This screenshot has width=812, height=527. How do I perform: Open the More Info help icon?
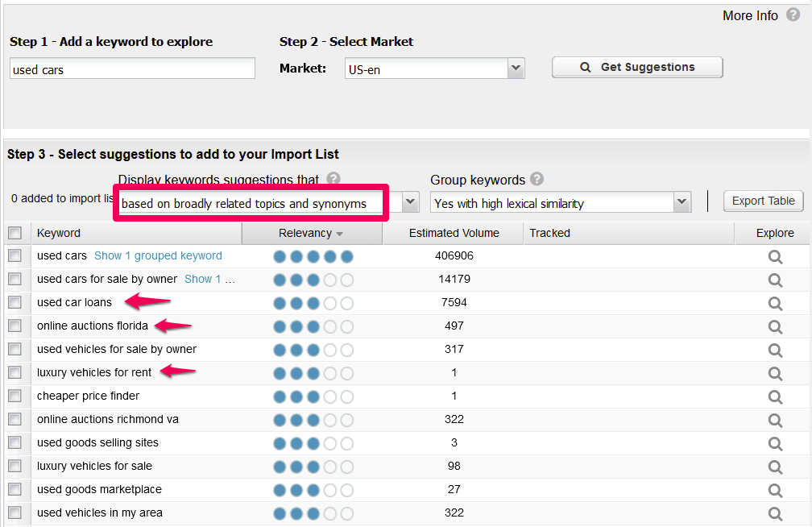tap(795, 15)
